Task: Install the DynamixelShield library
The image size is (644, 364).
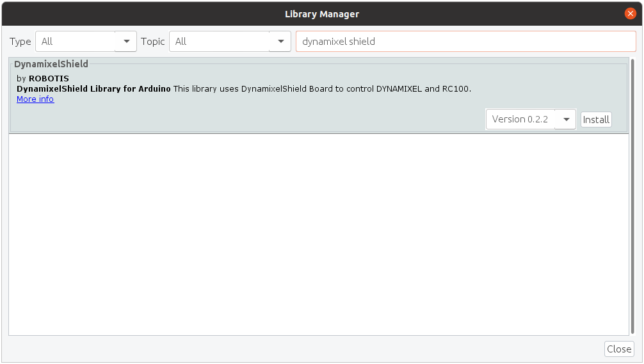Action: click(596, 120)
